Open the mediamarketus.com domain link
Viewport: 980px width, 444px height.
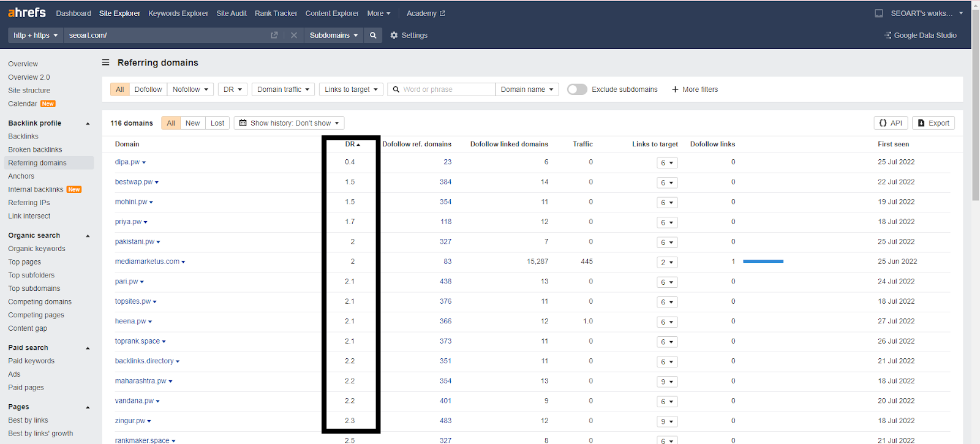[x=147, y=262]
